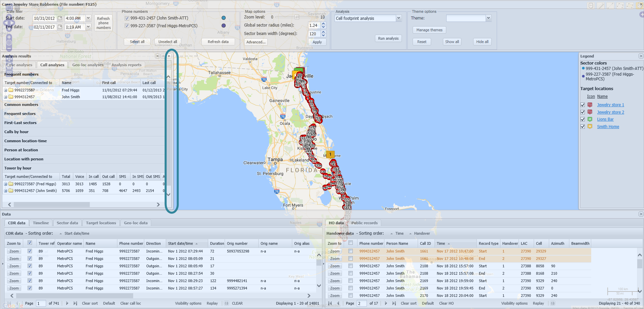The image size is (644, 309).
Task: Select the ruler measurement tool
Action: tap(601, 5)
